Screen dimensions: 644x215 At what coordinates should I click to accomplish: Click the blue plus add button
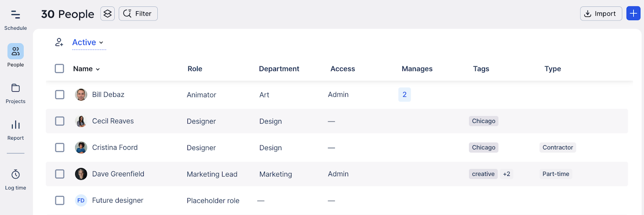[633, 13]
